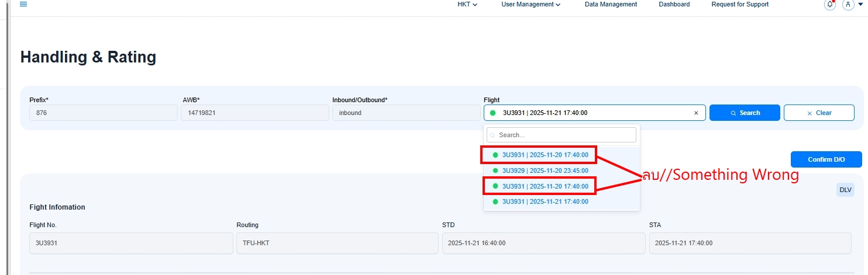Click the user profile avatar icon
The width and height of the screenshot is (868, 275).
click(x=848, y=5)
